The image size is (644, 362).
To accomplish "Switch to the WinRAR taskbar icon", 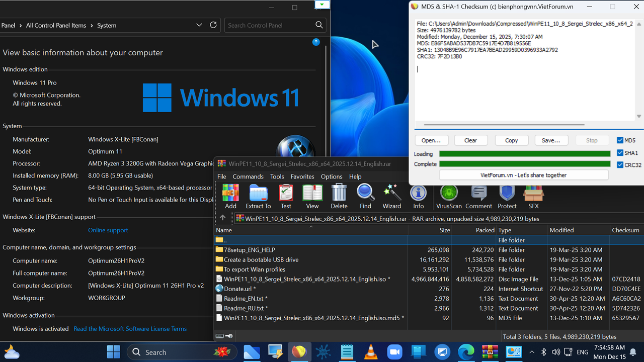I will 490,352.
